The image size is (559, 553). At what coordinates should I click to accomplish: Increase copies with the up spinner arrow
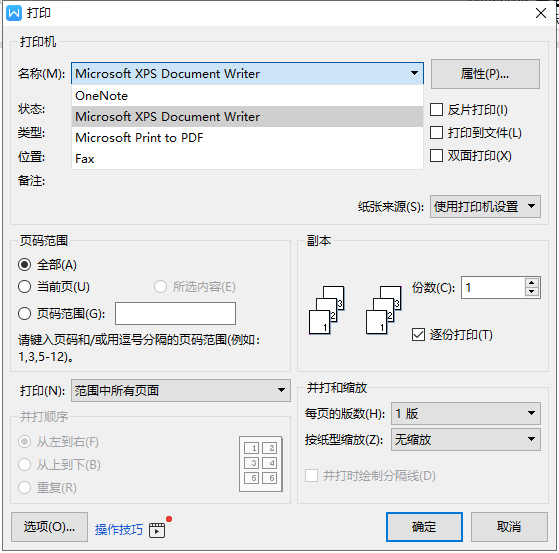pyautogui.click(x=532, y=283)
